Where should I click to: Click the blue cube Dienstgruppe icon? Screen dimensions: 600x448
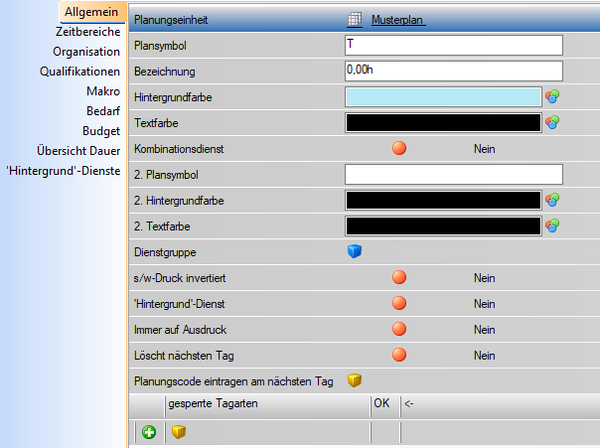[353, 252]
